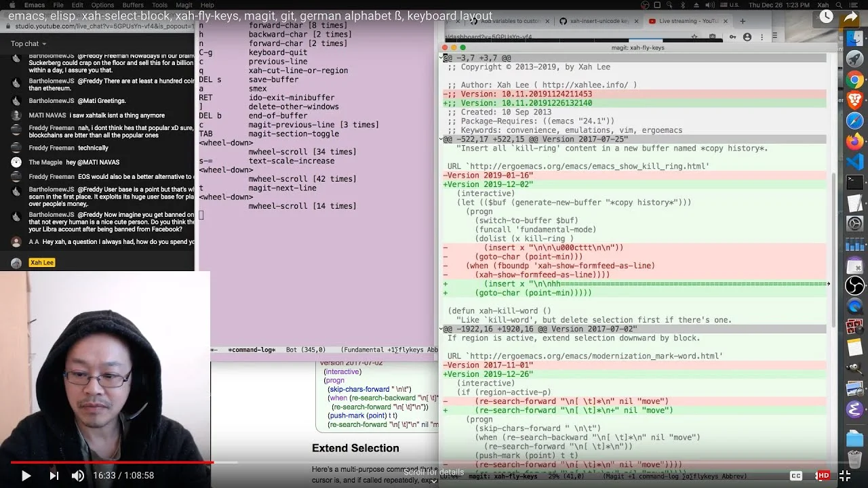
Task: Open video quality settings gear
Action: pyautogui.click(x=823, y=476)
